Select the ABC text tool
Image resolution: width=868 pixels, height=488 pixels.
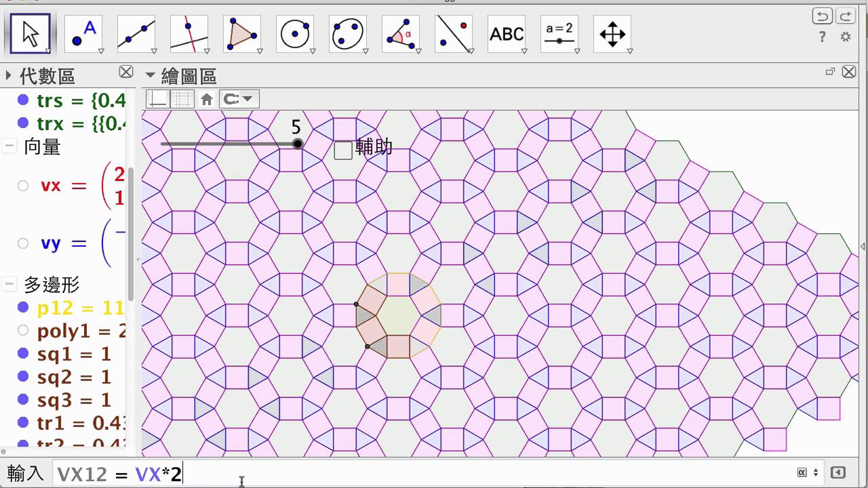507,33
